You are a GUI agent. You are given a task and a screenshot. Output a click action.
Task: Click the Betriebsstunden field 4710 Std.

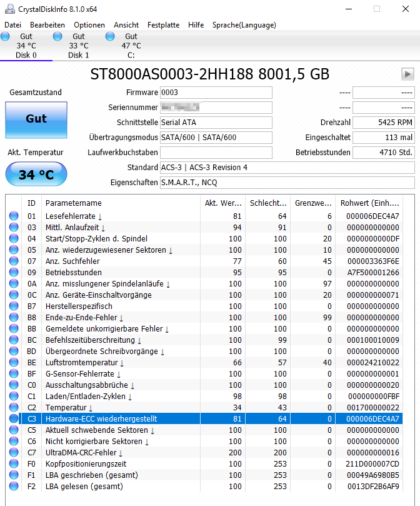384,153
